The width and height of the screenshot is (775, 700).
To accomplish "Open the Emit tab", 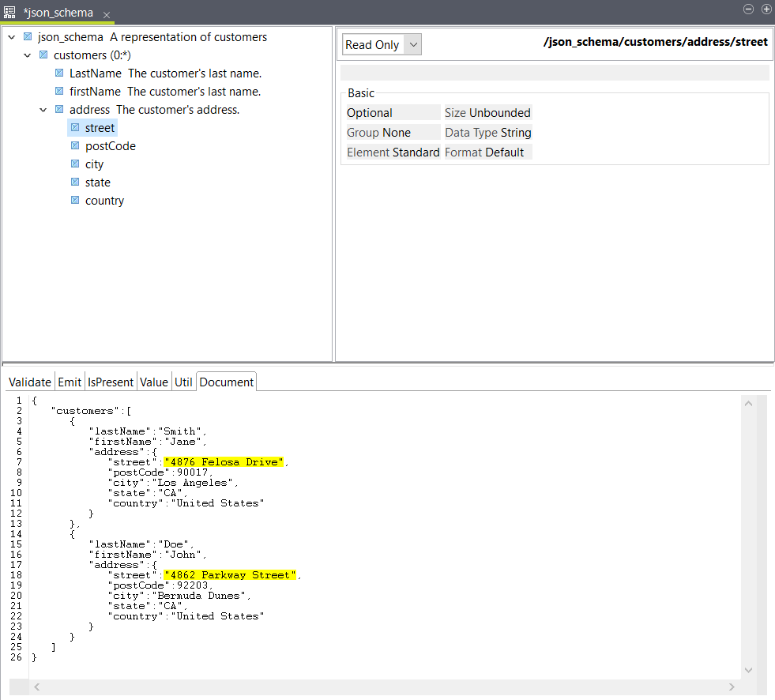I will 70,382.
